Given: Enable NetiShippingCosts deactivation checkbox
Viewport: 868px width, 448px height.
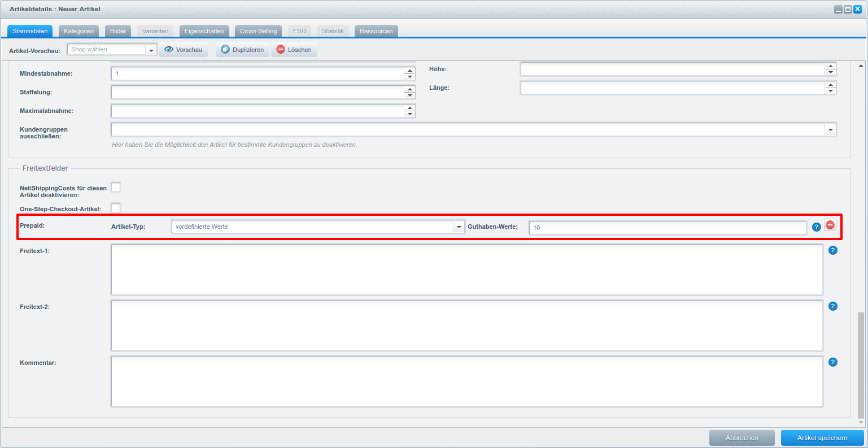Looking at the screenshot, I should pyautogui.click(x=116, y=187).
